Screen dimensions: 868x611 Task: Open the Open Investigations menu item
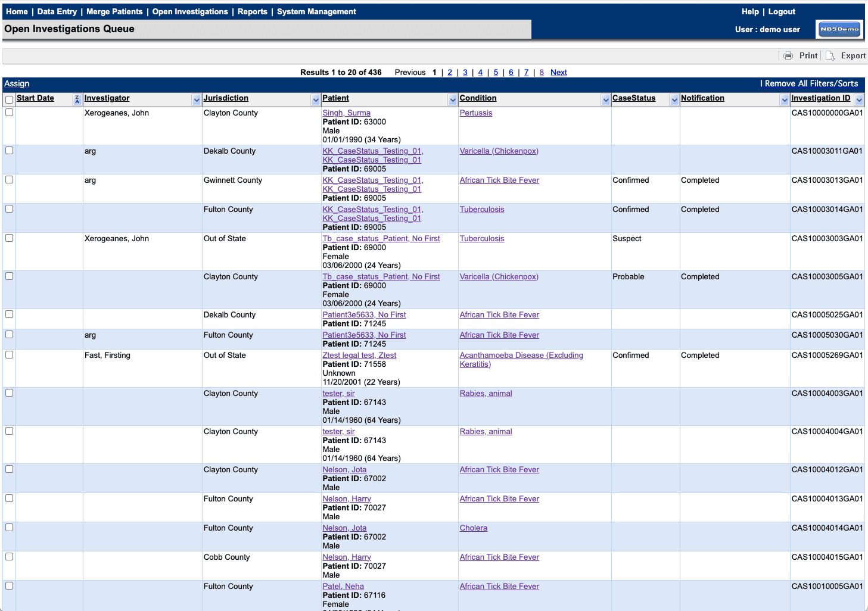[x=190, y=11]
